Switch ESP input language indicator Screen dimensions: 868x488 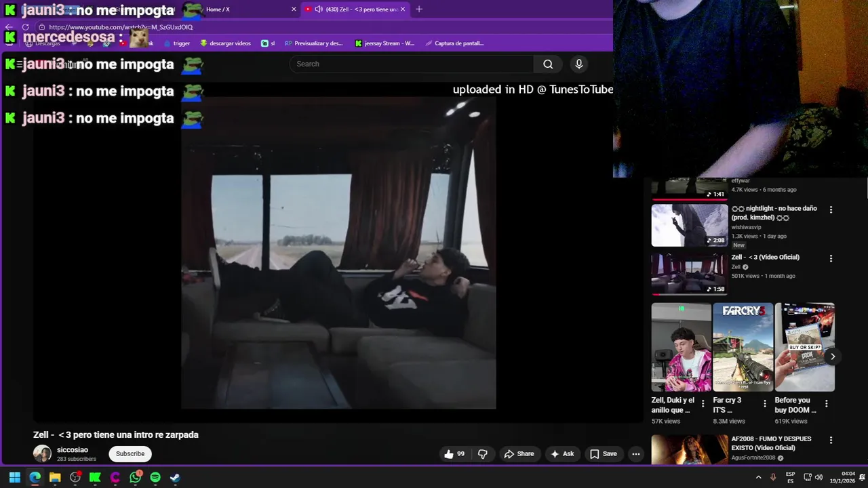pos(791,477)
